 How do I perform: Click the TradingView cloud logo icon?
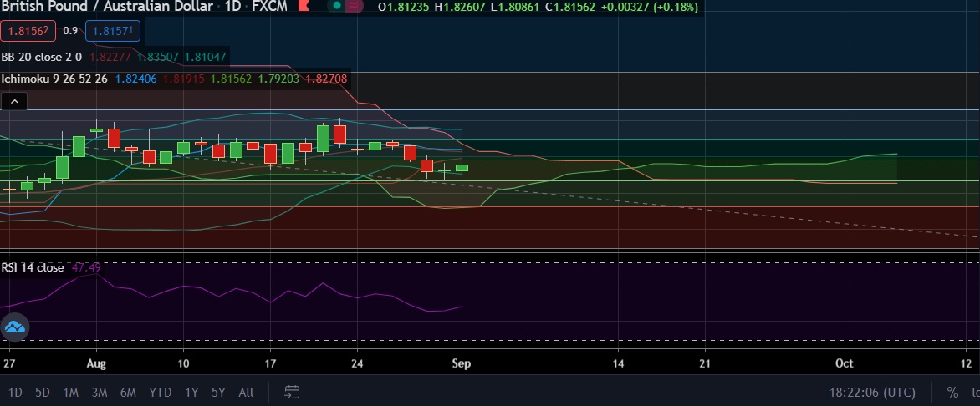click(13, 327)
